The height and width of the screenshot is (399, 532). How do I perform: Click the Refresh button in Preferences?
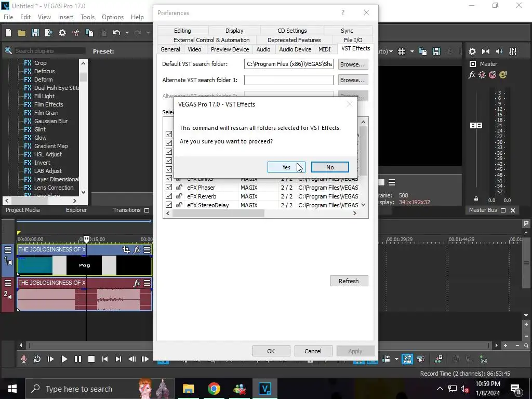click(349, 281)
